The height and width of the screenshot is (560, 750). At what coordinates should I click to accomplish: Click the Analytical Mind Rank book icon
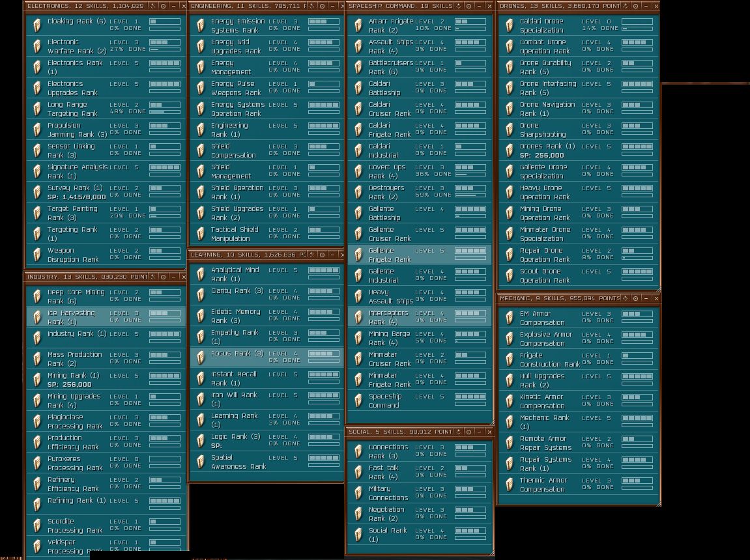201,274
